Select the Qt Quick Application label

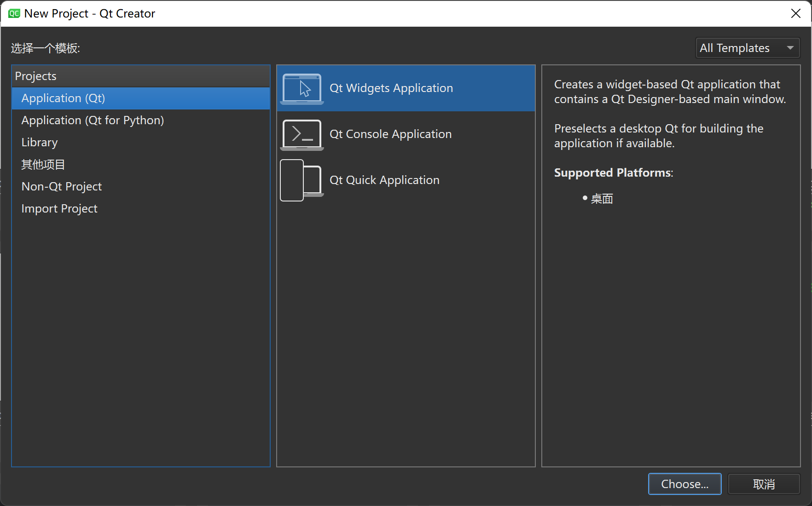(x=384, y=180)
